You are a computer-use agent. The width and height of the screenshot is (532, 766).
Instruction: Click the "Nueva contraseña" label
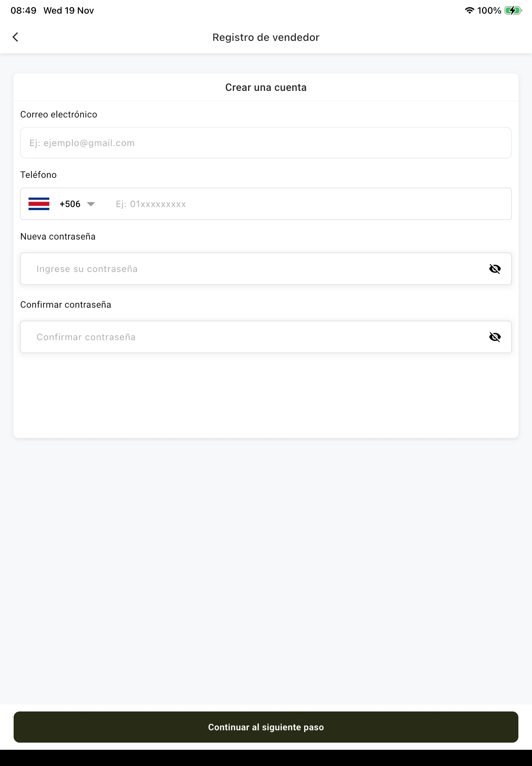point(58,236)
